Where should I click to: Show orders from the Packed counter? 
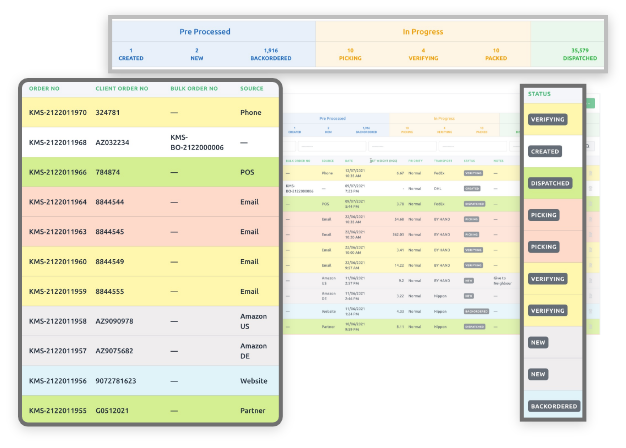click(x=496, y=53)
